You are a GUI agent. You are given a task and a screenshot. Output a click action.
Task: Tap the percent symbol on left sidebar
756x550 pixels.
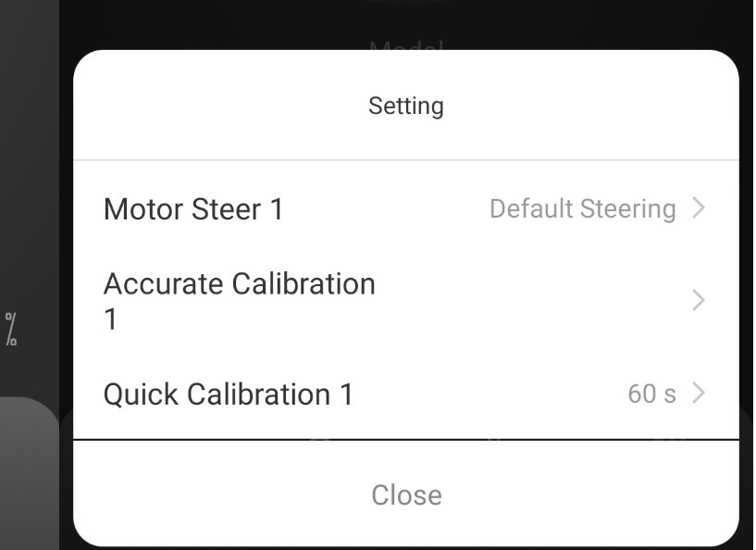pos(11,329)
